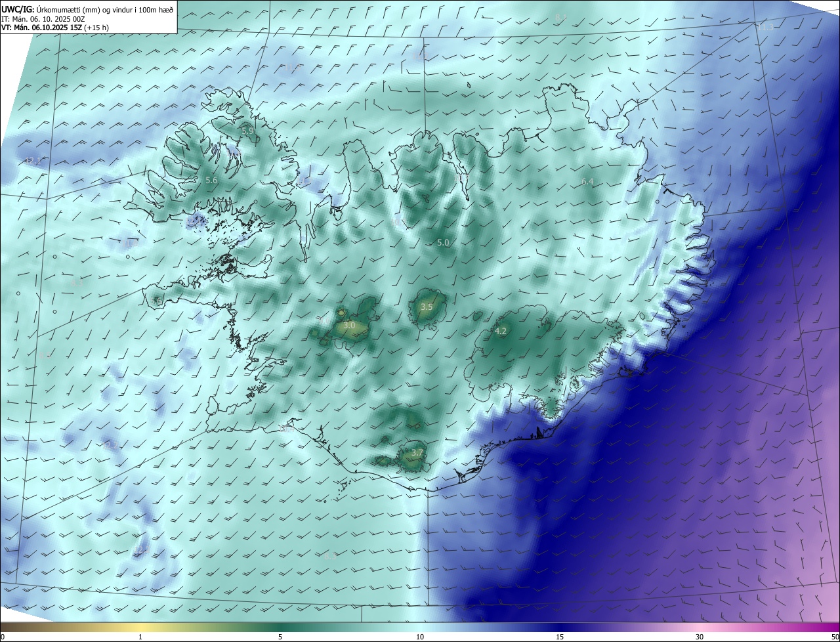Click the 5 tick on the color scale
Image resolution: width=840 pixels, height=642 pixels.
coord(280,637)
